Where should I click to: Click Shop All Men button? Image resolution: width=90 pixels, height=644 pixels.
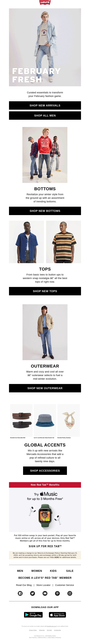click(45, 115)
